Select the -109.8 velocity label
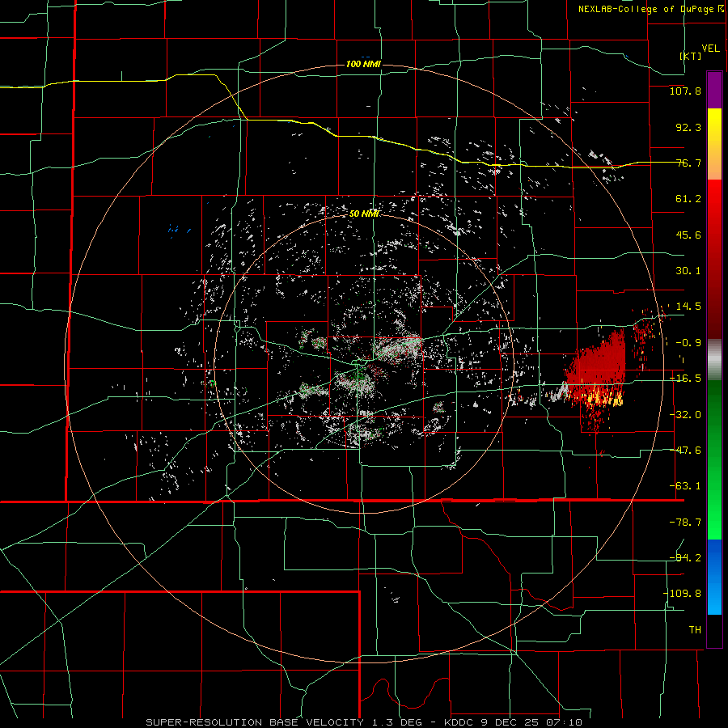This screenshot has width=728, height=728. click(682, 594)
